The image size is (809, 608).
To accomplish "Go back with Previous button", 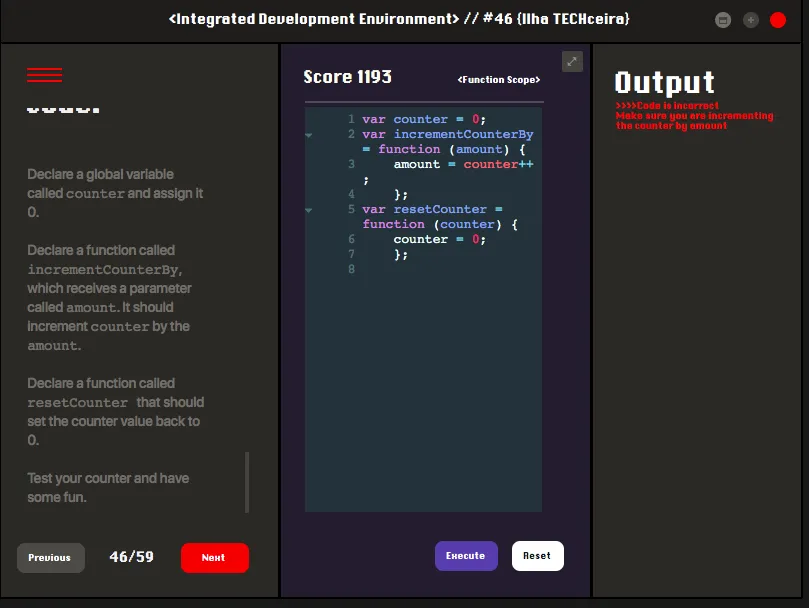I will click(x=51, y=557).
